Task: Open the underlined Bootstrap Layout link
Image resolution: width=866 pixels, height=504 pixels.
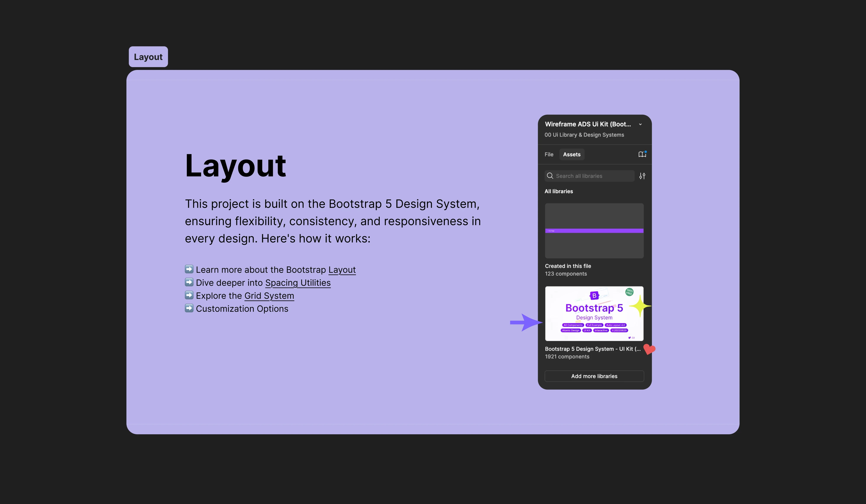Action: 342,270
